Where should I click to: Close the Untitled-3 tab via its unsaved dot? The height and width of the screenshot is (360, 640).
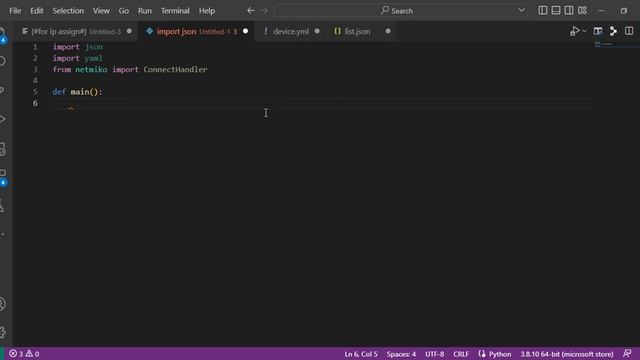click(129, 31)
